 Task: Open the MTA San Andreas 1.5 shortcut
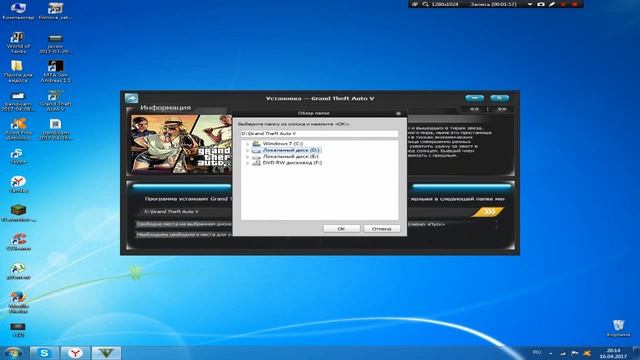[x=55, y=71]
